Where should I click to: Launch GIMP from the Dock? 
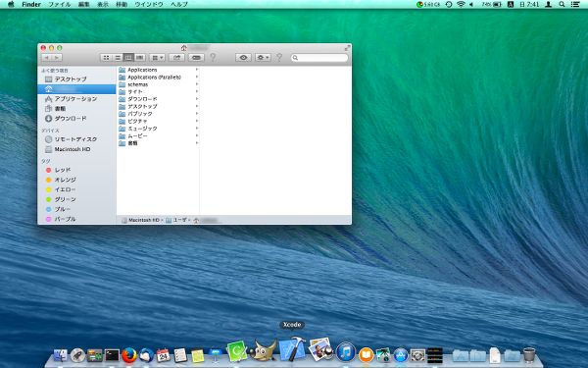[264, 350]
